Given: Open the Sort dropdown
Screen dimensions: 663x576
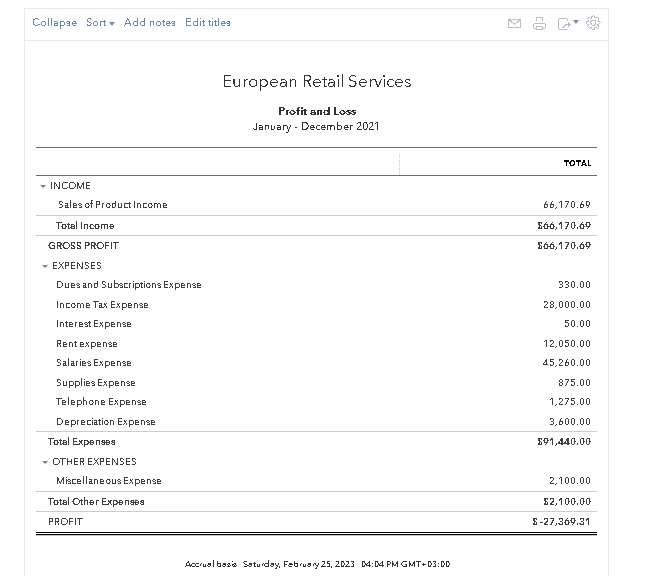Looking at the screenshot, I should point(100,23).
